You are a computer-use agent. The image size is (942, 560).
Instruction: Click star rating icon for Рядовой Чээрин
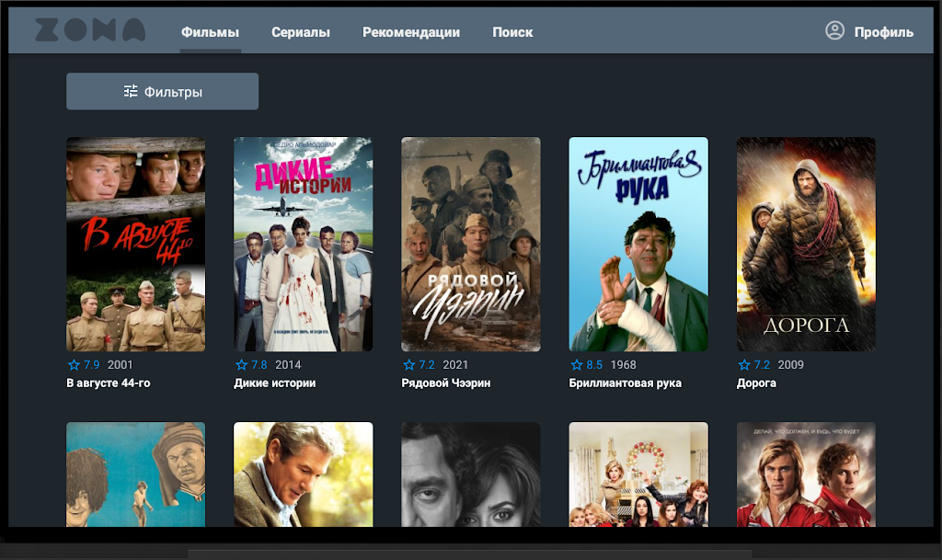[x=408, y=365]
